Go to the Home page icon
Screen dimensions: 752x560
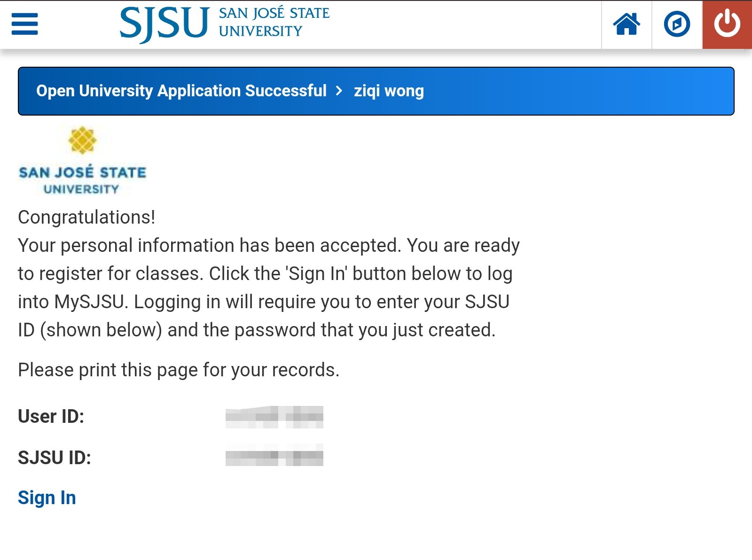(627, 24)
